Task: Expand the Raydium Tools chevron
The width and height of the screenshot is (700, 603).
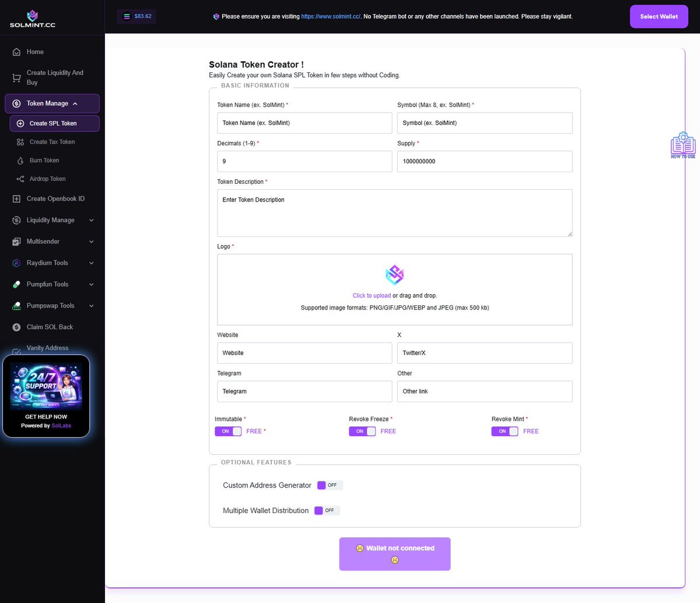Action: [92, 263]
